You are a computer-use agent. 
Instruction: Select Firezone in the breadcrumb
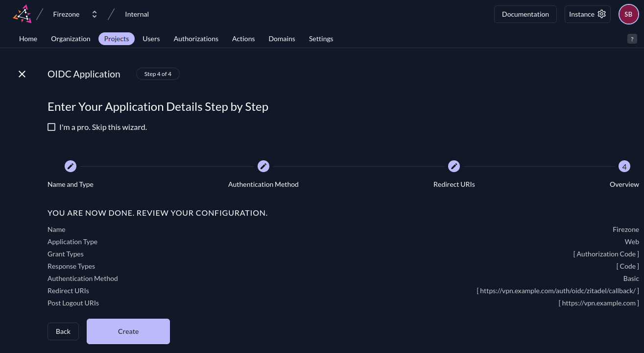pos(66,14)
